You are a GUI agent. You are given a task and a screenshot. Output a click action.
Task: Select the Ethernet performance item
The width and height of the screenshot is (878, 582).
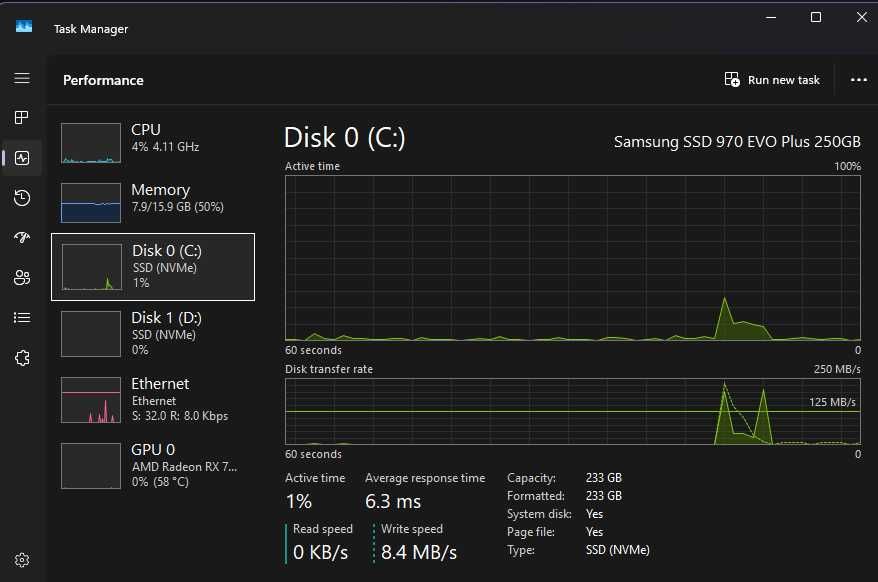(152, 400)
